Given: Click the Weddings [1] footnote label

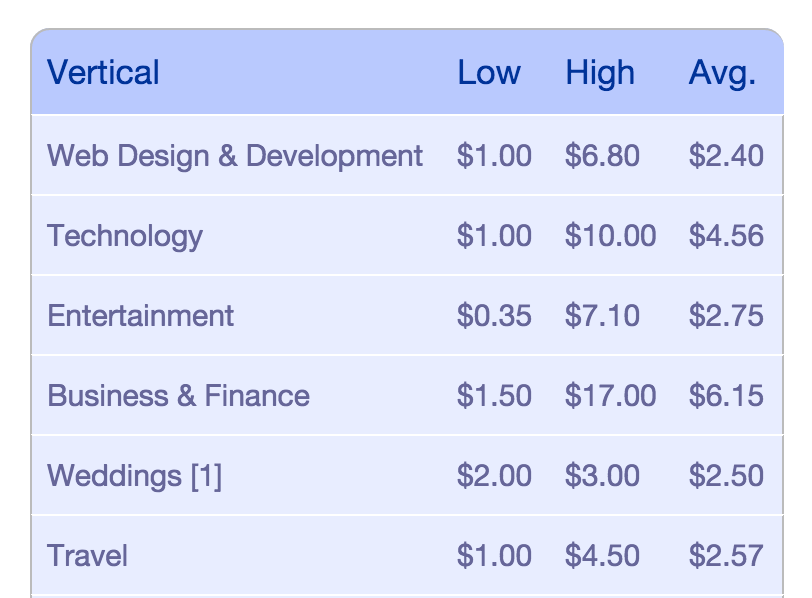Looking at the screenshot, I should tap(135, 476).
